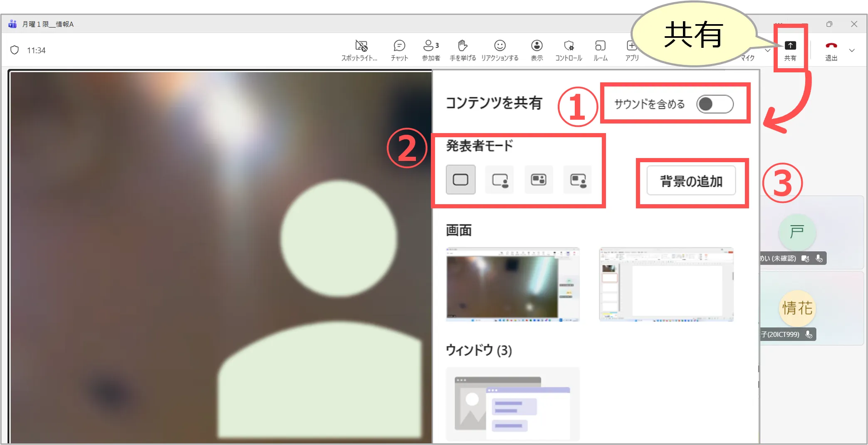Click the spotlight (スポットライト) icon
The width and height of the screenshot is (868, 445).
pyautogui.click(x=360, y=50)
